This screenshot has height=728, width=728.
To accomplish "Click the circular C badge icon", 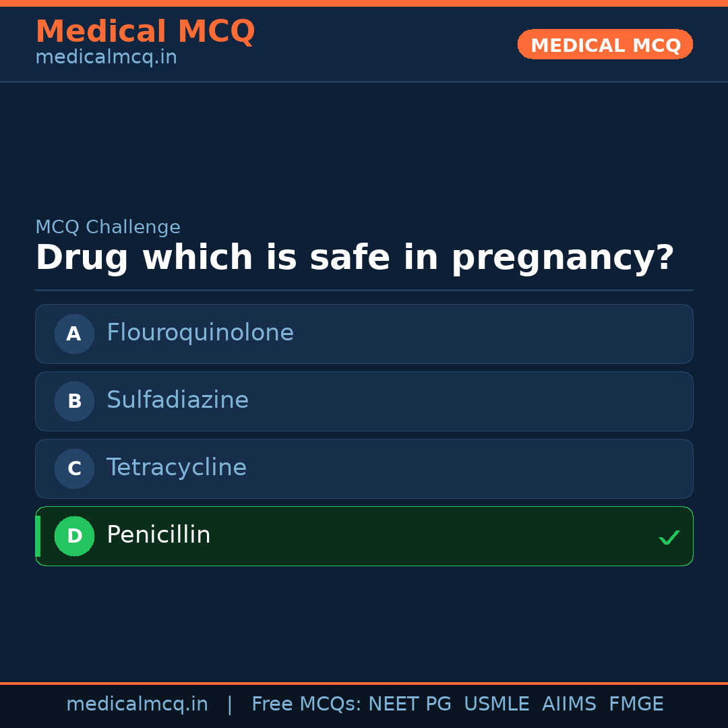I will 74,468.
